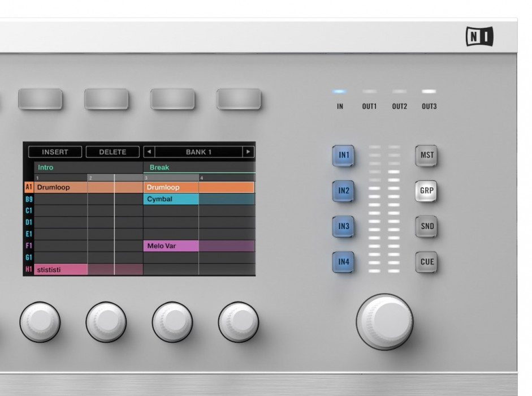Viewport: 532px width, 396px height.
Task: Select the Cymbal clip in Break
Action: [x=170, y=199]
